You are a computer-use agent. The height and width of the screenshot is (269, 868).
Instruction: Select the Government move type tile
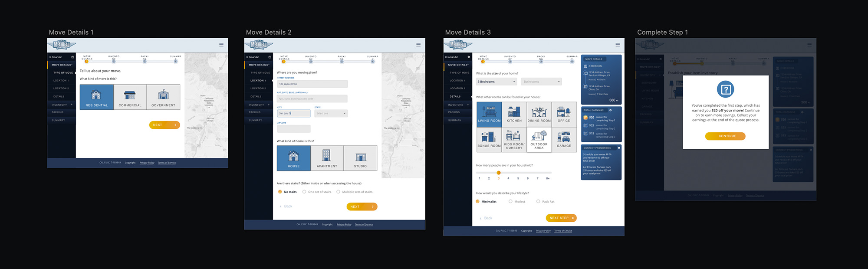pyautogui.click(x=163, y=97)
